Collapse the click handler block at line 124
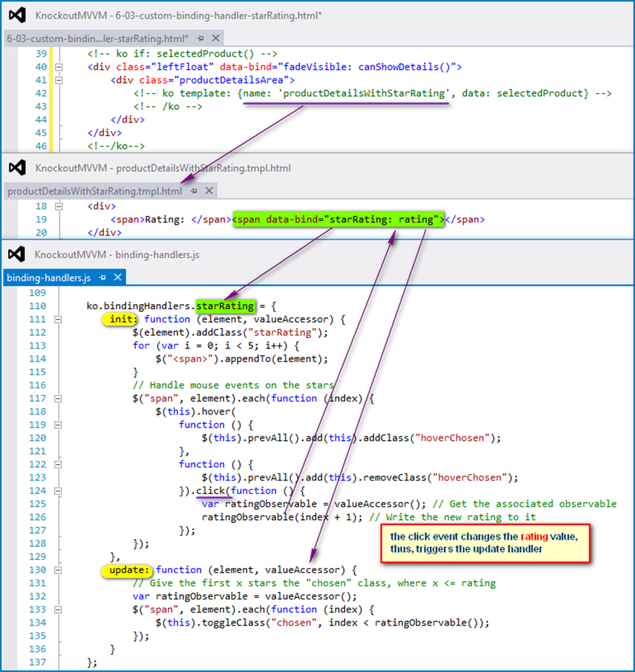This screenshot has width=635, height=672. (x=59, y=491)
